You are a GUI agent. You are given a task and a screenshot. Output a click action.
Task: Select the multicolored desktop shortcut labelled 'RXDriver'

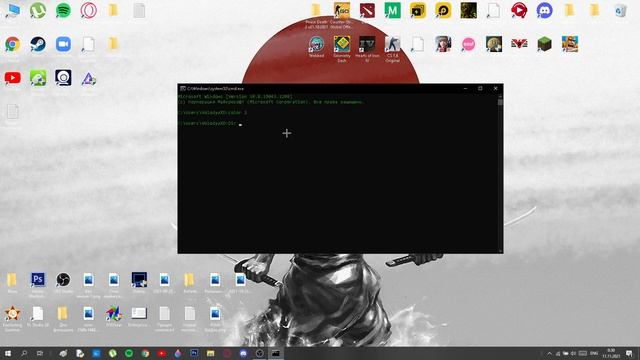pyautogui.click(x=114, y=313)
